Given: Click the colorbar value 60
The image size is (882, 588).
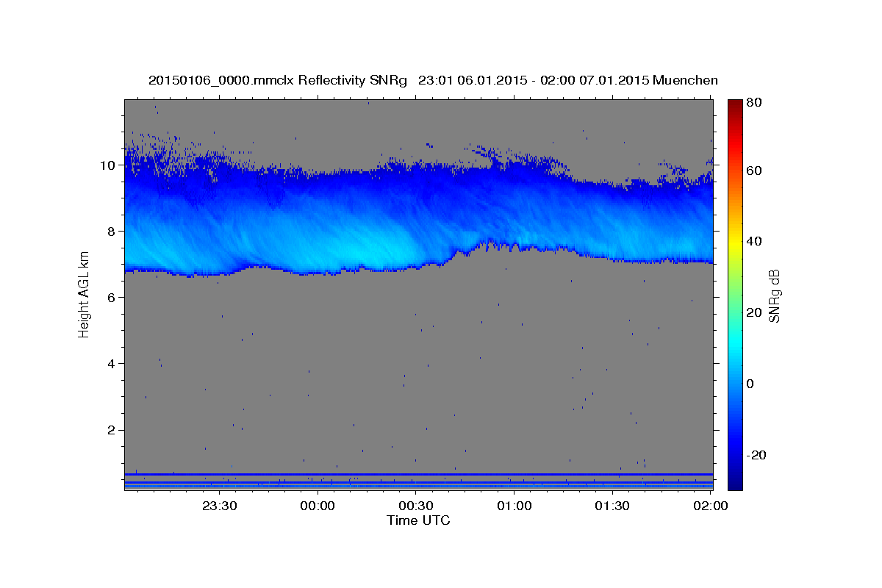Looking at the screenshot, I should (753, 171).
